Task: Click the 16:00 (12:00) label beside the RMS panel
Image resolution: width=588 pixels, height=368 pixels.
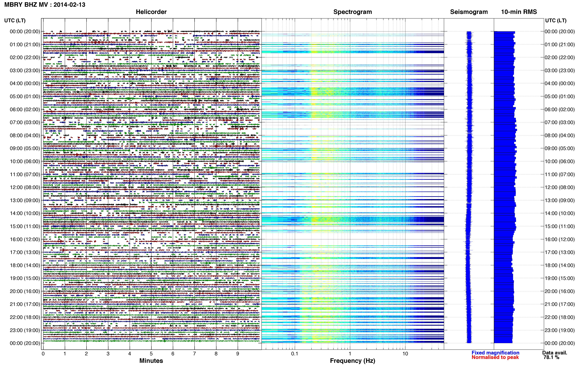Action: (x=560, y=239)
